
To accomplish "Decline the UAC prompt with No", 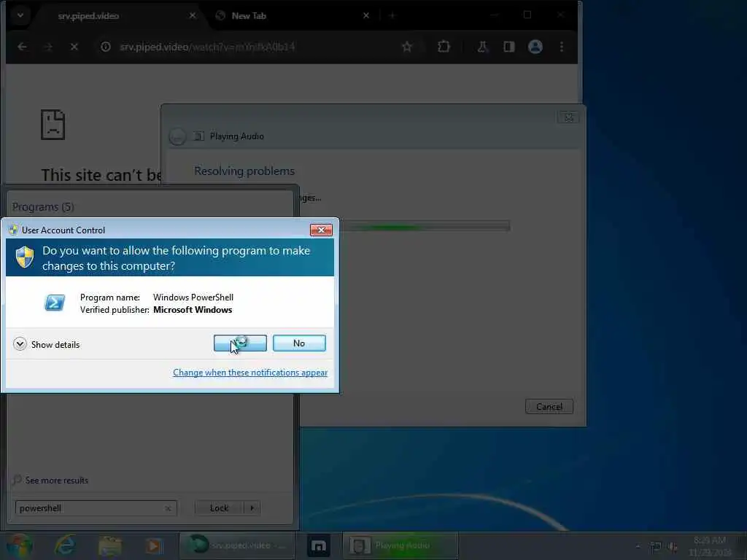I will (299, 343).
